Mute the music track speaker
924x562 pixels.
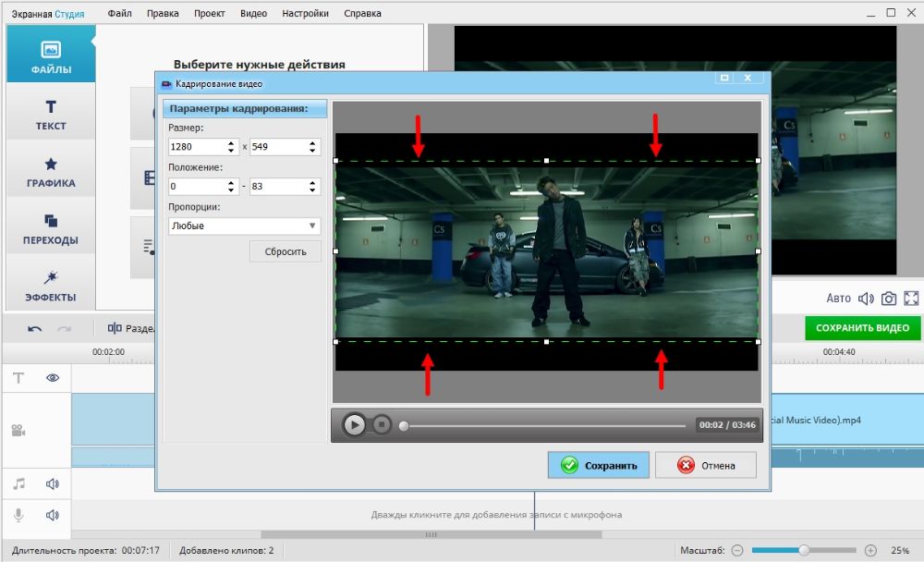pos(53,483)
